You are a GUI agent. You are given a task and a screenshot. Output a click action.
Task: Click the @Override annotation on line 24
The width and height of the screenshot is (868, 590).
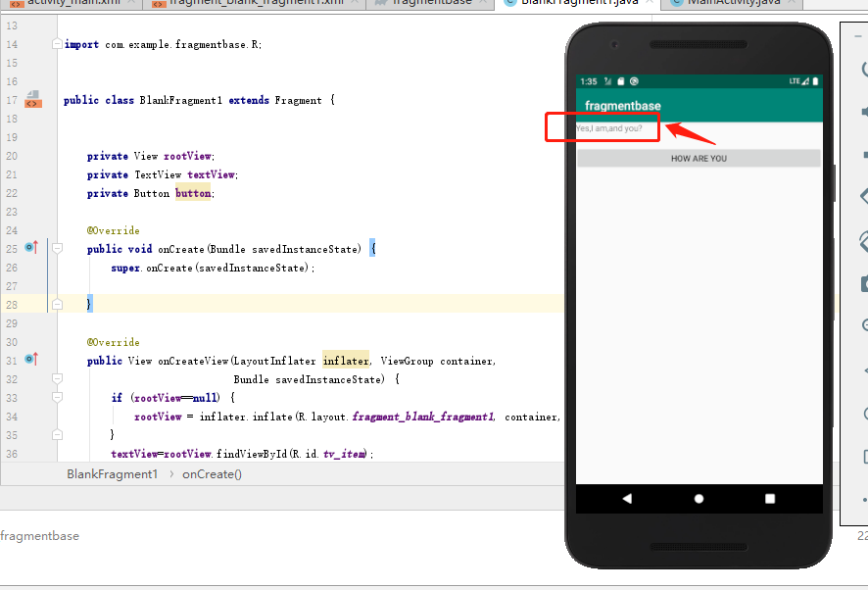pyautogui.click(x=113, y=230)
